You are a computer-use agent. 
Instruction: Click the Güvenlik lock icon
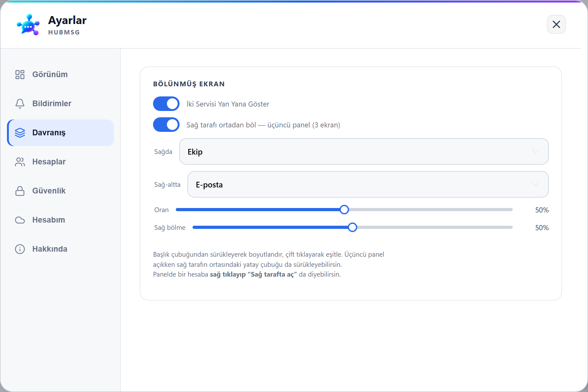tap(20, 191)
